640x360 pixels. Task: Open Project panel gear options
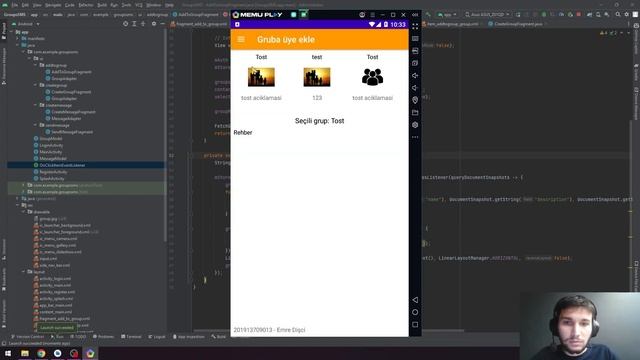[154, 24]
